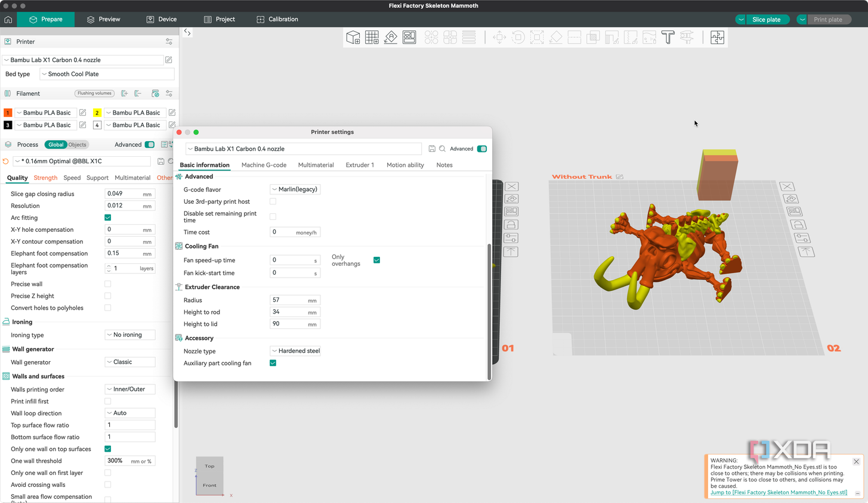Image resolution: width=868 pixels, height=503 pixels.
Task: Open the printer section settings icon
Action: 169,42
